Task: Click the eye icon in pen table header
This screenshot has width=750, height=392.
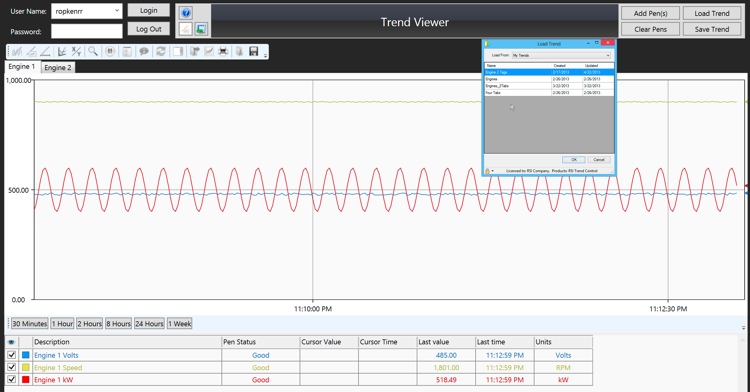Action: [11, 342]
